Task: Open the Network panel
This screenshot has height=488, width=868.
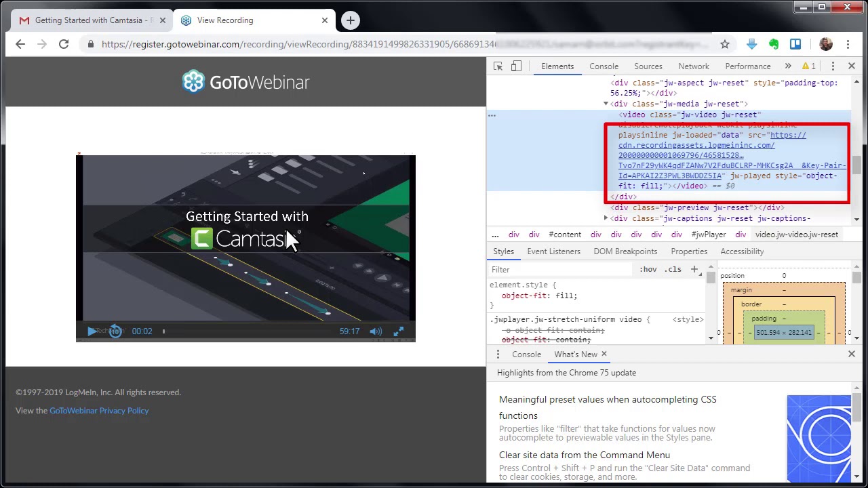Action: tap(694, 66)
